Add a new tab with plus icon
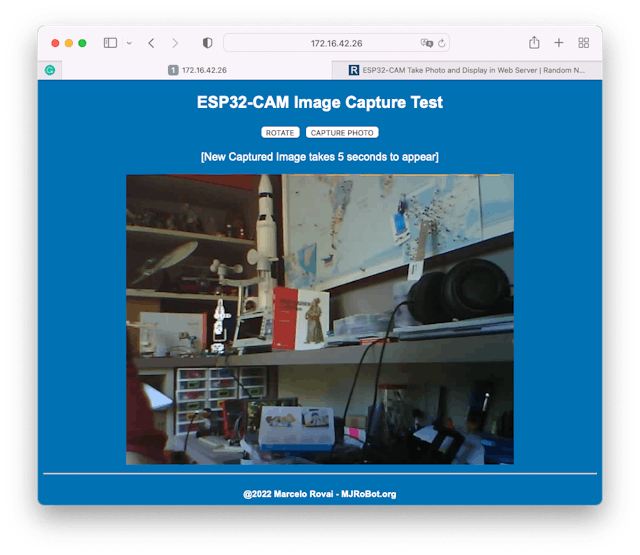 tap(559, 42)
